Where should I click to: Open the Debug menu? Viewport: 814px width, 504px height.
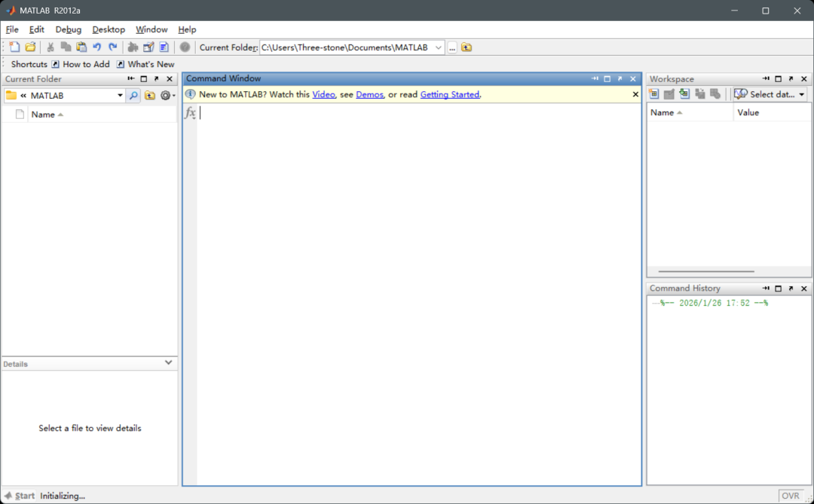(69, 29)
